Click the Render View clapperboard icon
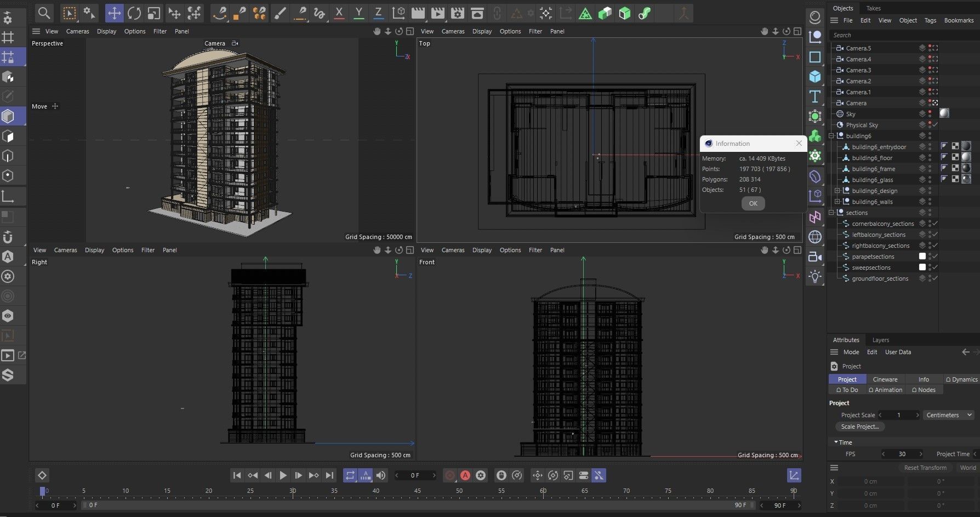The width and height of the screenshot is (980, 517). click(x=418, y=13)
